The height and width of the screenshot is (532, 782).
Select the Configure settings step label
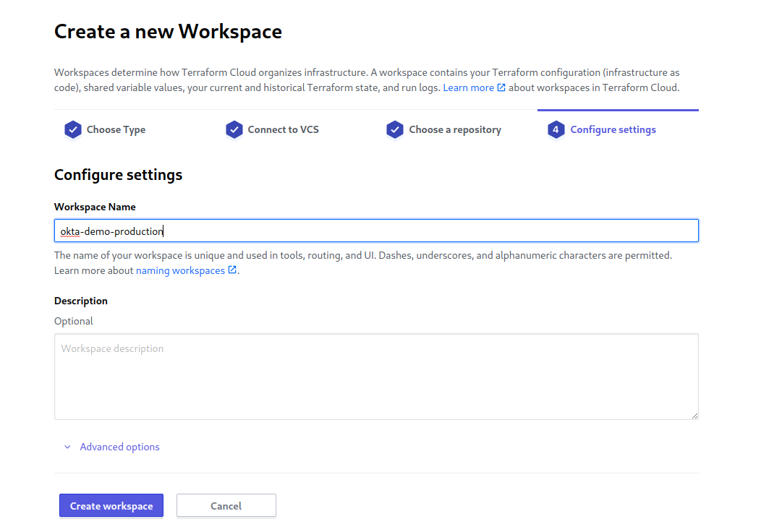click(613, 130)
